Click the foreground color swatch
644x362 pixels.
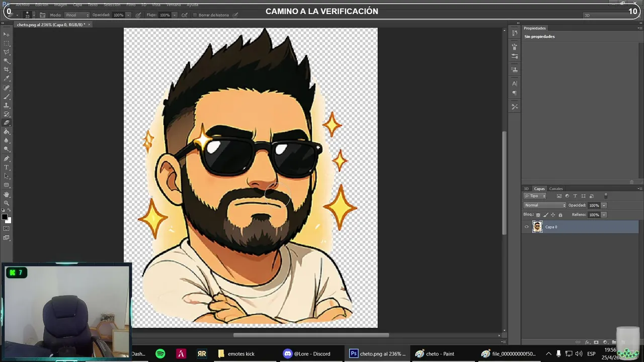[5, 217]
